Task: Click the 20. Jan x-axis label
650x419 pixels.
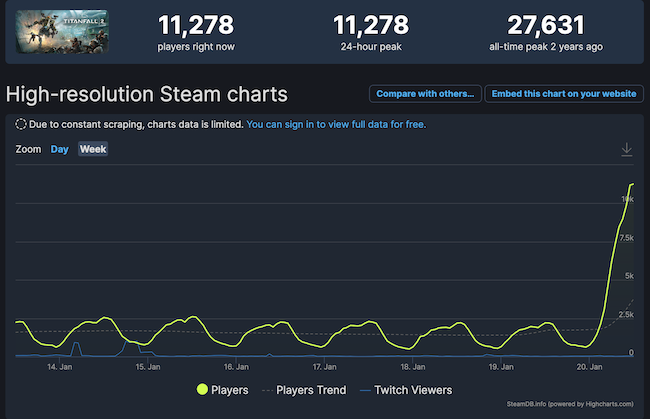Action: [x=590, y=367]
